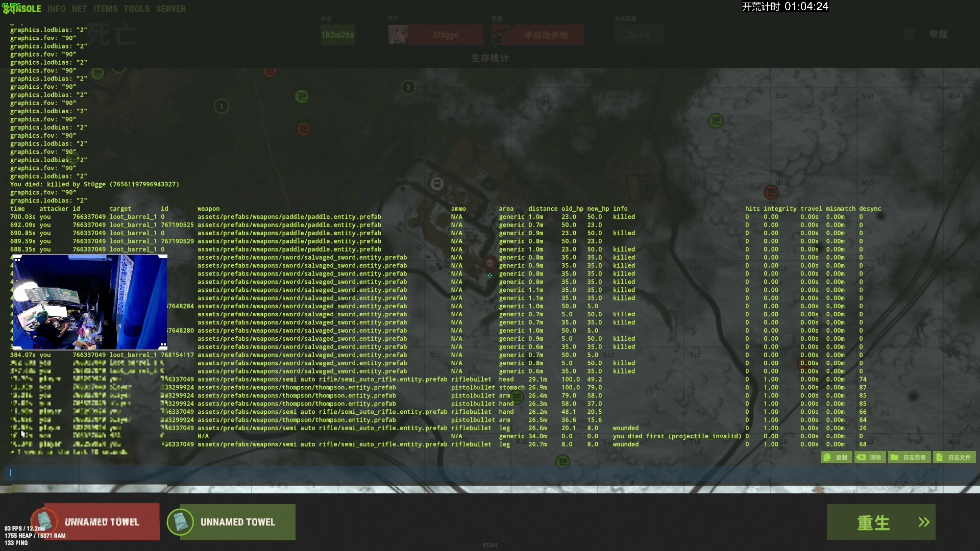Open the 日志目录 log folder
The width and height of the screenshot is (980, 551).
click(x=909, y=457)
